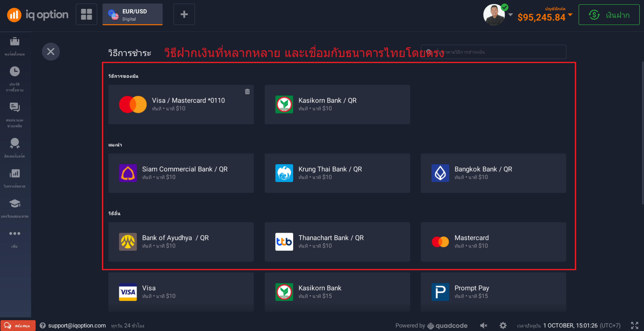Open the red support chat button
This screenshot has height=331, width=644.
(18, 325)
